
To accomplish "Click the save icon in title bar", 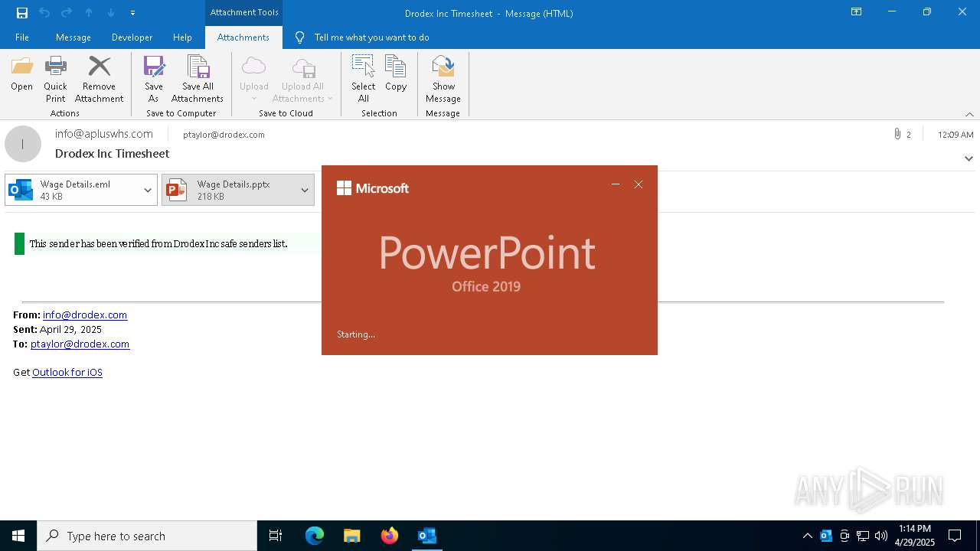I will coord(22,12).
